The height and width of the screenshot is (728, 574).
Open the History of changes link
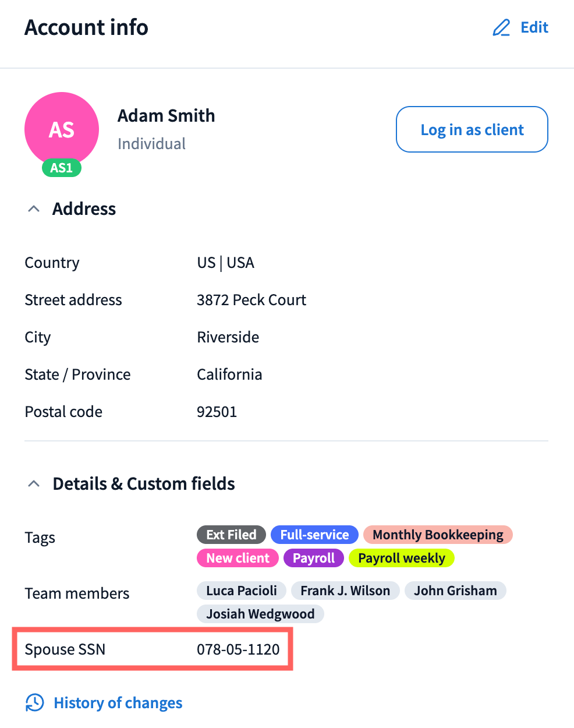(x=118, y=703)
